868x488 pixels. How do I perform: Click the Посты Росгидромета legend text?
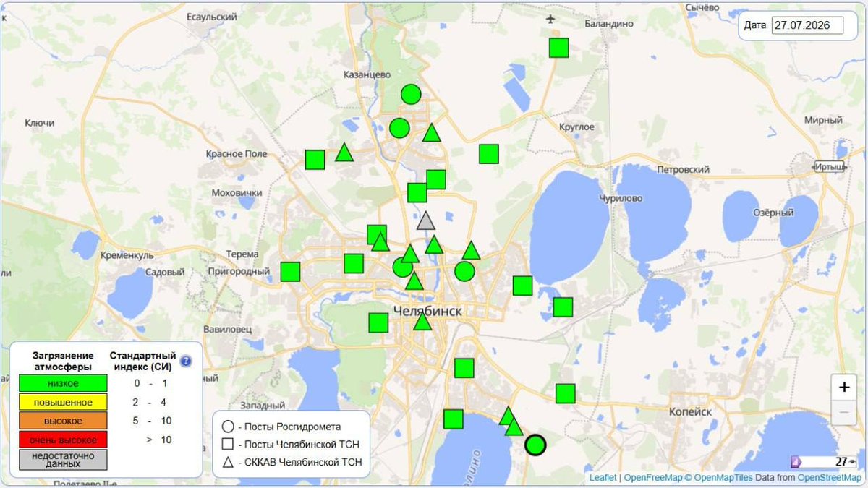click(x=292, y=427)
